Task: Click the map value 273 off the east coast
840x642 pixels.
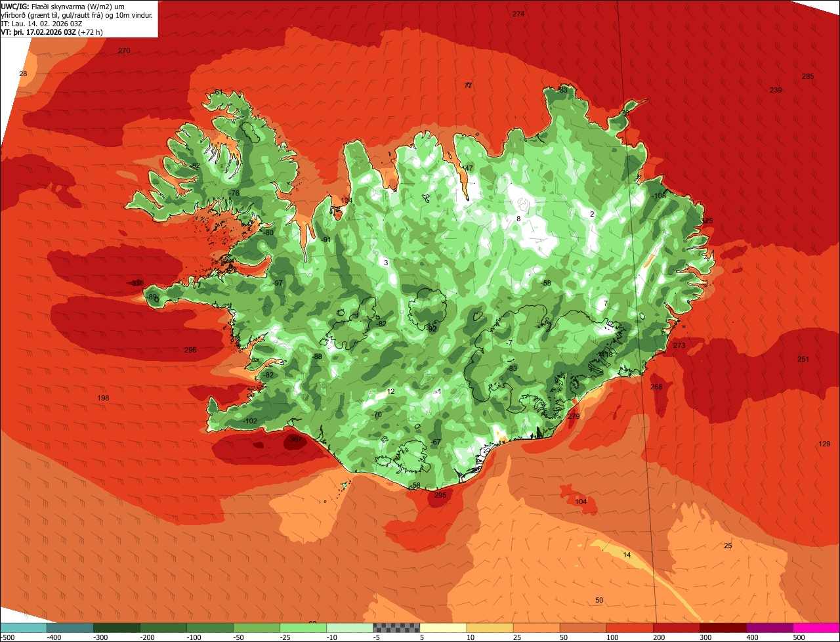Action: coord(679,345)
